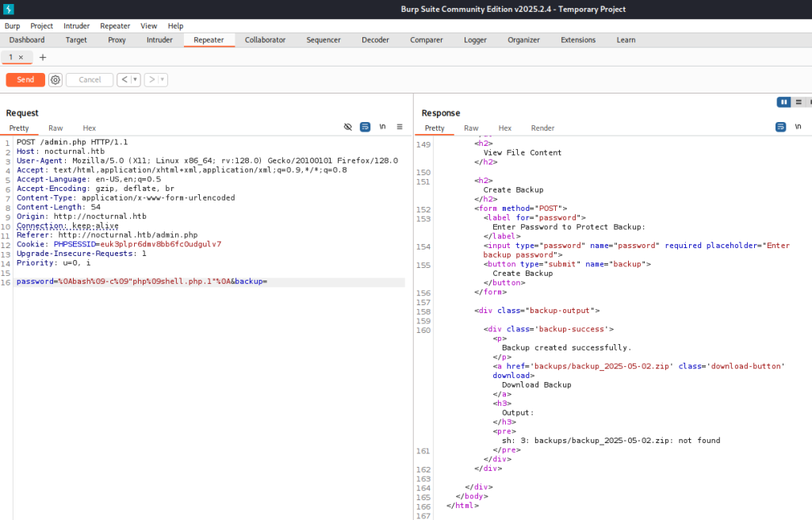
Task: Select side-by-side split layout icon
Action: [783, 102]
